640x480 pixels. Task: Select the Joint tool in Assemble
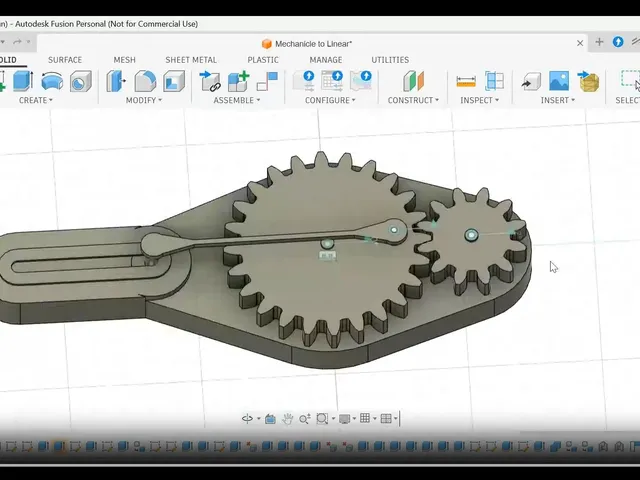[267, 81]
